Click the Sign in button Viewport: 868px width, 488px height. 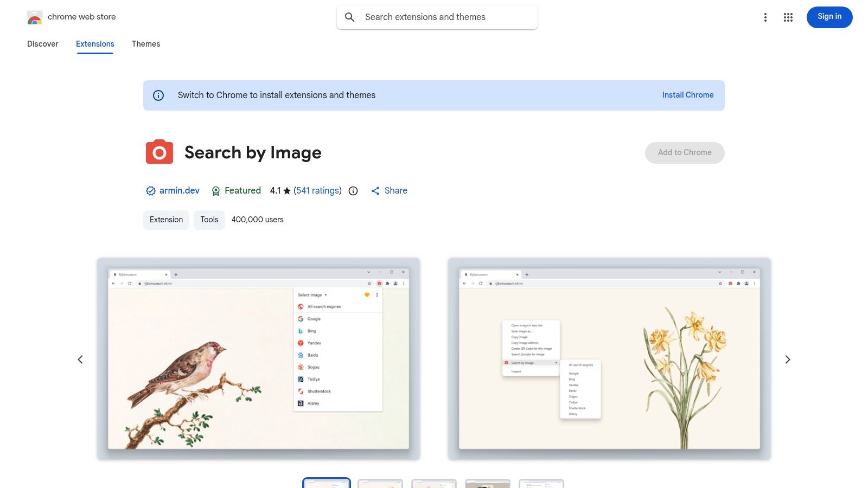(829, 17)
